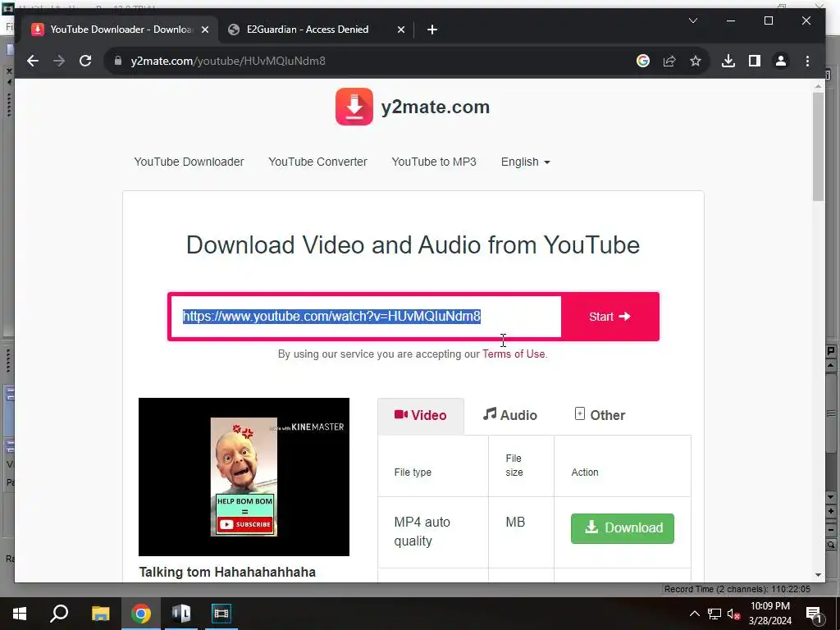The width and height of the screenshot is (840, 630).
Task: Select the Other tab
Action: click(600, 415)
